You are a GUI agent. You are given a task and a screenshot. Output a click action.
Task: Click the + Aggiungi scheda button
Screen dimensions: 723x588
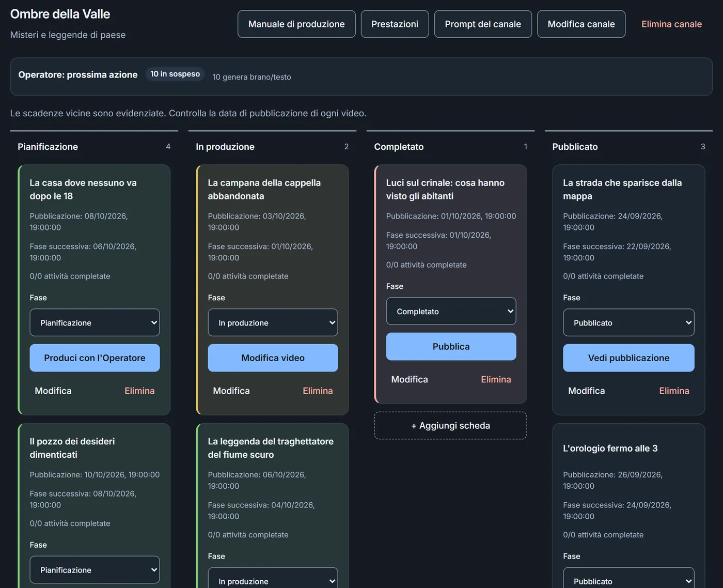tap(450, 426)
